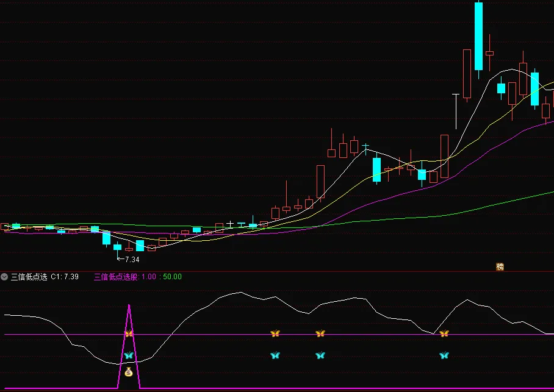Screen dimensions: 554x392
Task: Click the round dropdown icon beside 三信低点选
Action: click(4, 277)
